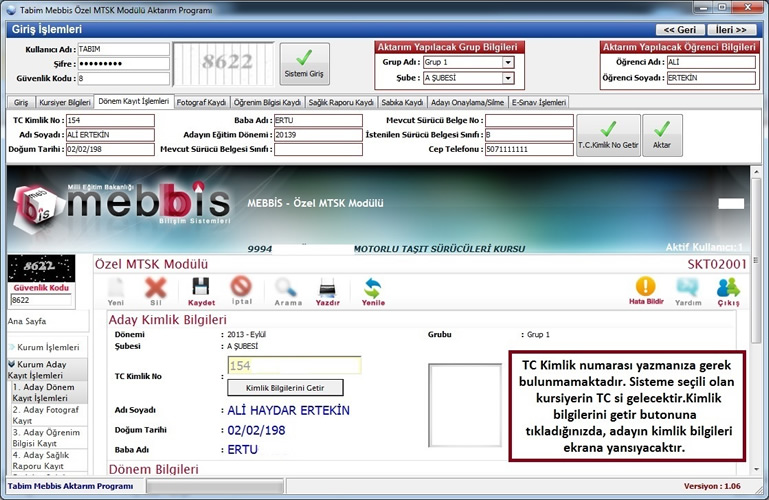Click the scrollbar down arrow
This screenshot has width=769, height=500.
pos(756,469)
